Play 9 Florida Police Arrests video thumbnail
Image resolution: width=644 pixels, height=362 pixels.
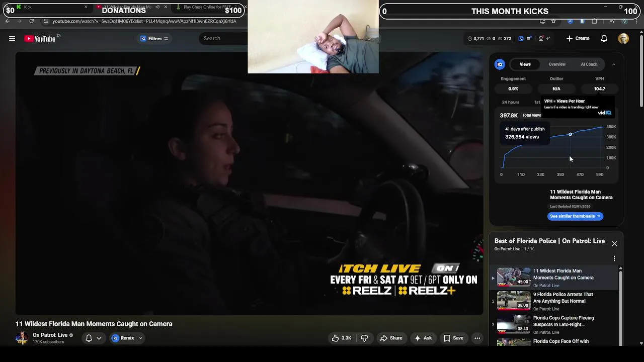[514, 301]
